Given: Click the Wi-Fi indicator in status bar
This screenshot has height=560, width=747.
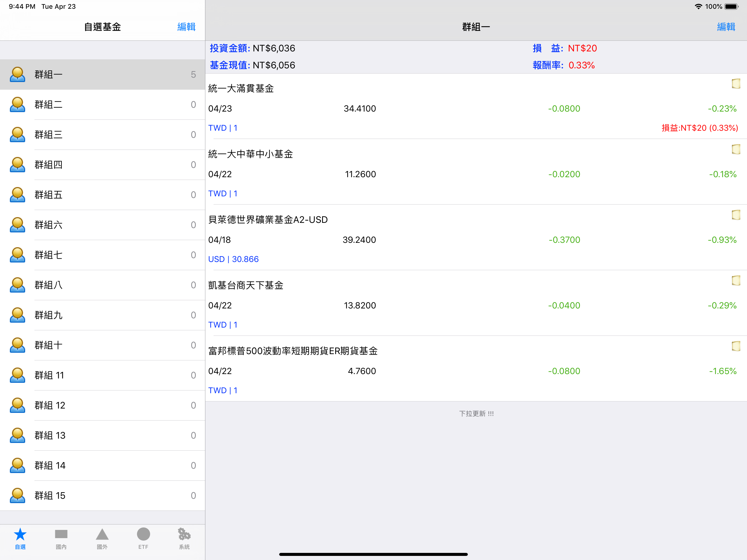Looking at the screenshot, I should [698, 6].
